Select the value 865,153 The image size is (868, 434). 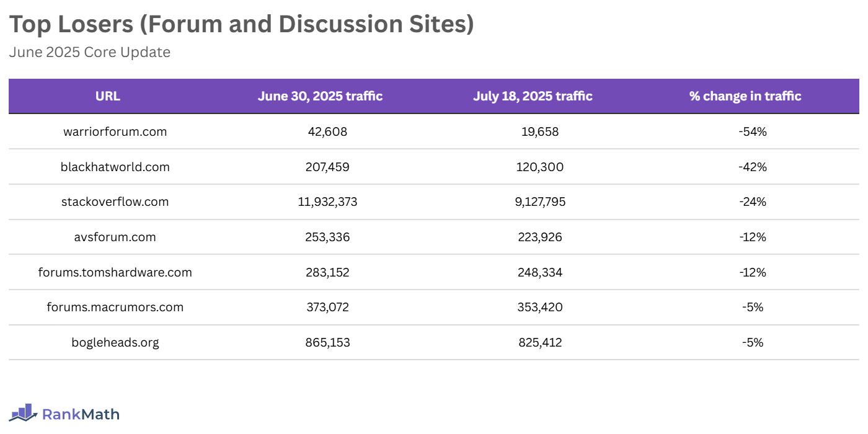[328, 342]
